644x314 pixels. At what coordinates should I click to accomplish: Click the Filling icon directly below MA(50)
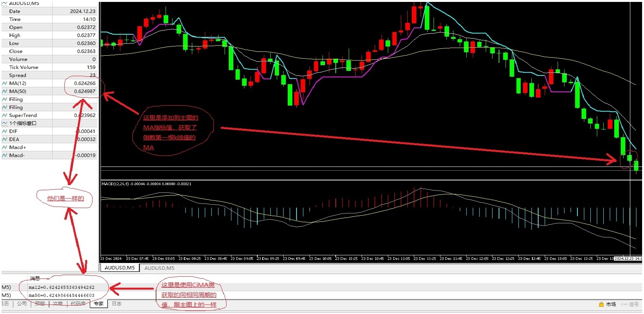[x=5, y=99]
